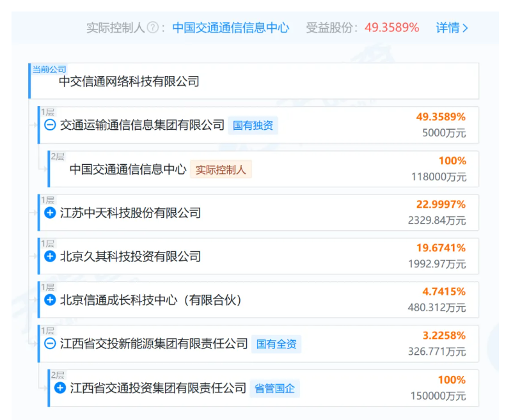Viewport: 513px width, 420px height.
Task: Click the 150000万元 capital amount
Action: (438, 396)
